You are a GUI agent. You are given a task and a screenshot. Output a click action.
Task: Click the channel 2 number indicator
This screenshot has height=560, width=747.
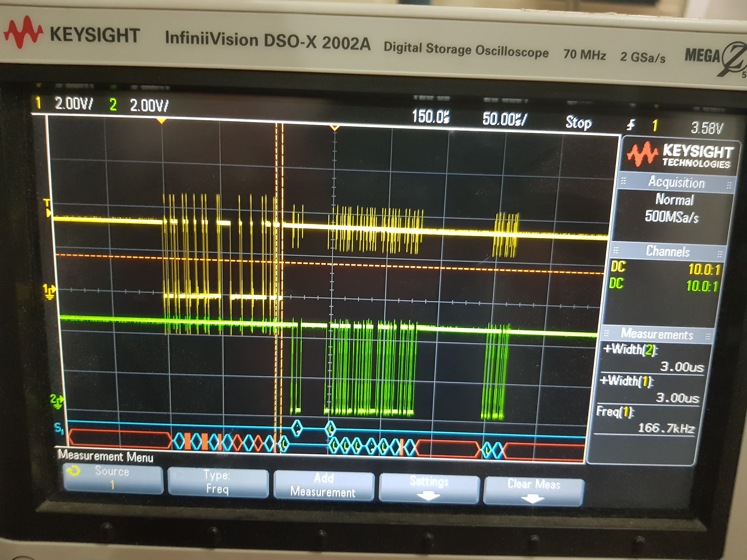pos(113,105)
